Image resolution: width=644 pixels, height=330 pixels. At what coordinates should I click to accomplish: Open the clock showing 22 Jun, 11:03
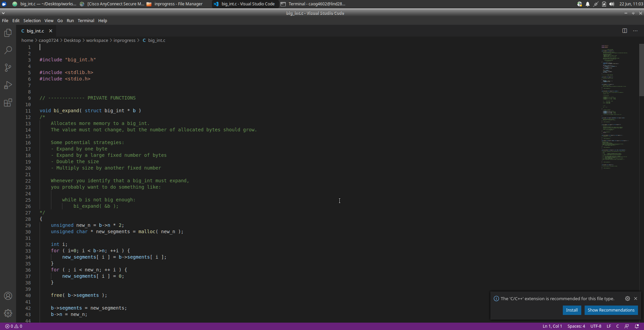[631, 4]
